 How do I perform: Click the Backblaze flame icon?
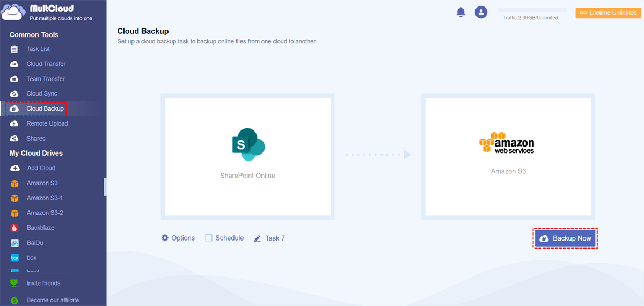tap(14, 228)
